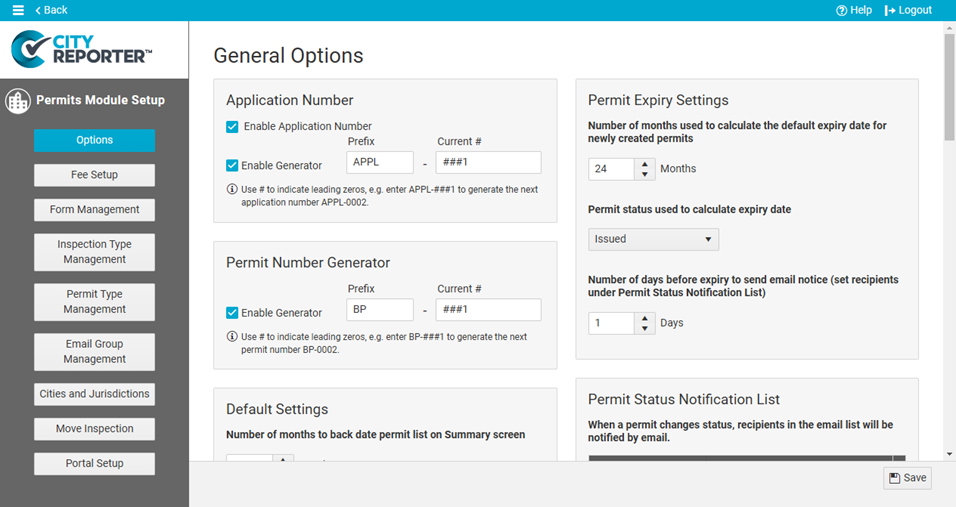Image resolution: width=956 pixels, height=507 pixels.
Task: Click the info icon under Application Number
Action: coord(232,190)
